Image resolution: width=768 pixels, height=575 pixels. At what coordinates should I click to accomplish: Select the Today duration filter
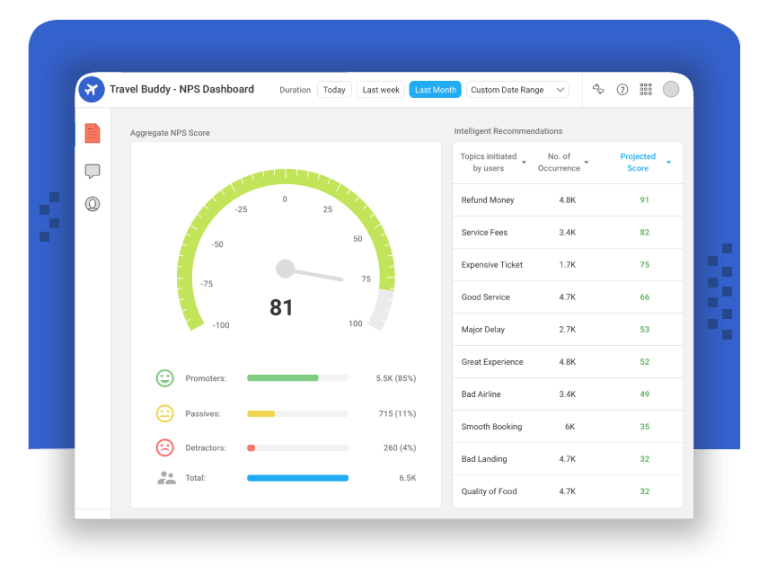tap(334, 90)
